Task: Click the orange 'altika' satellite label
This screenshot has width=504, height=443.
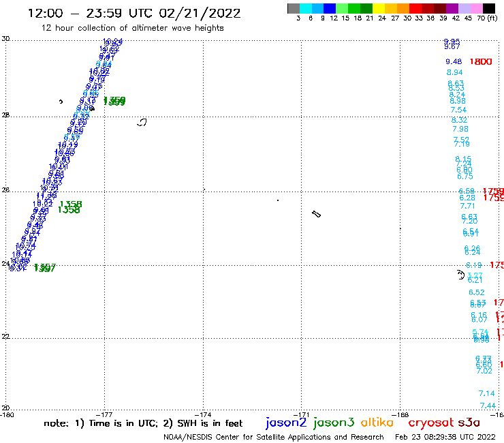Action: click(x=377, y=422)
